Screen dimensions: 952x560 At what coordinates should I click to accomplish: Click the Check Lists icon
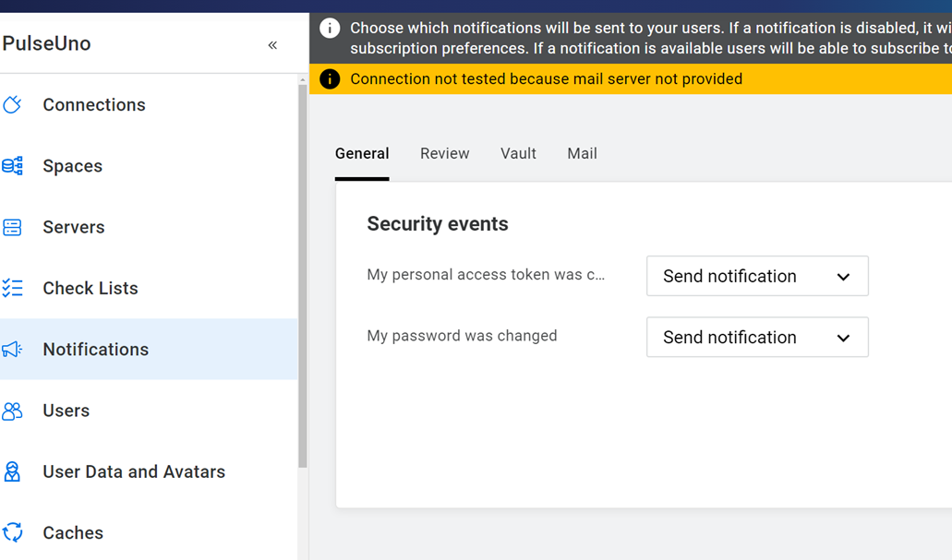12,288
